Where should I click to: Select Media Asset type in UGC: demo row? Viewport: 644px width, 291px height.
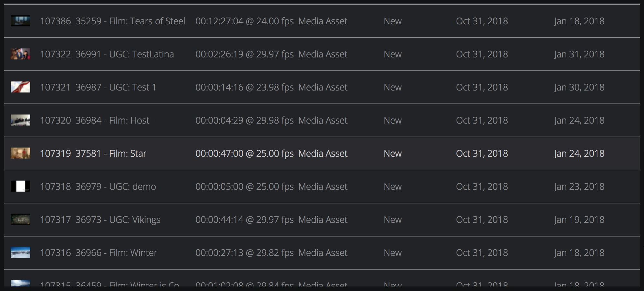click(323, 187)
